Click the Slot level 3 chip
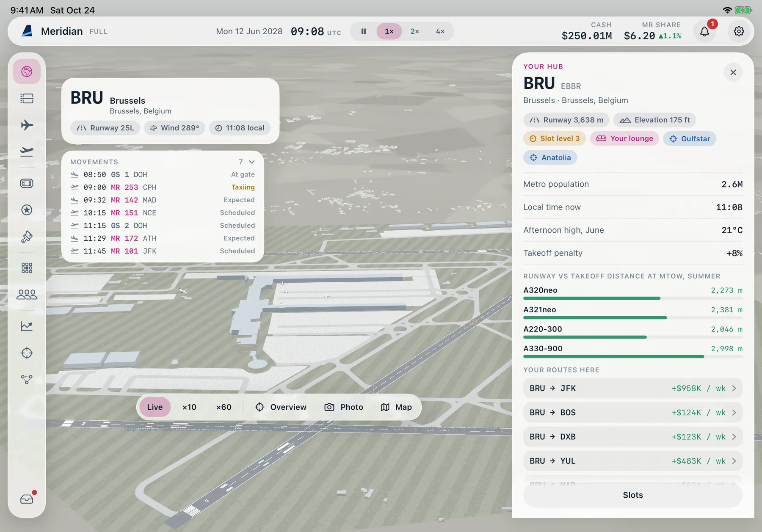The image size is (762, 532). [555, 138]
